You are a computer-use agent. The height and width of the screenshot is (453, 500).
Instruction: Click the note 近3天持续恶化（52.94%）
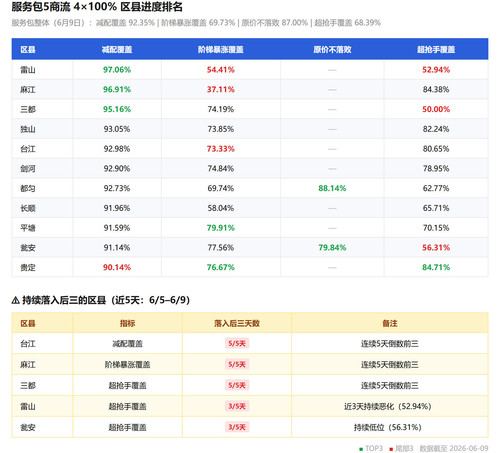(388, 406)
